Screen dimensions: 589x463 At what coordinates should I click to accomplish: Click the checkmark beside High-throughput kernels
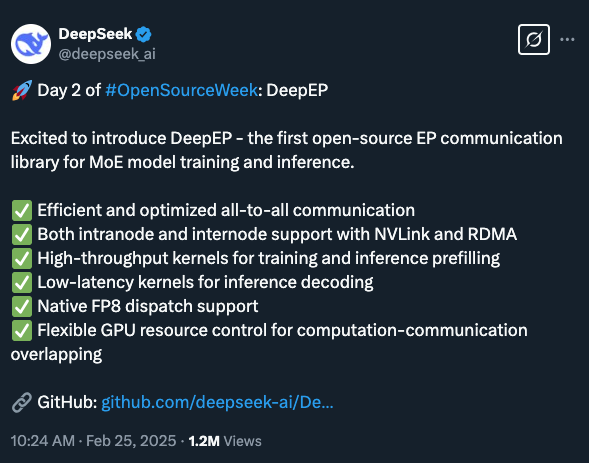22,258
